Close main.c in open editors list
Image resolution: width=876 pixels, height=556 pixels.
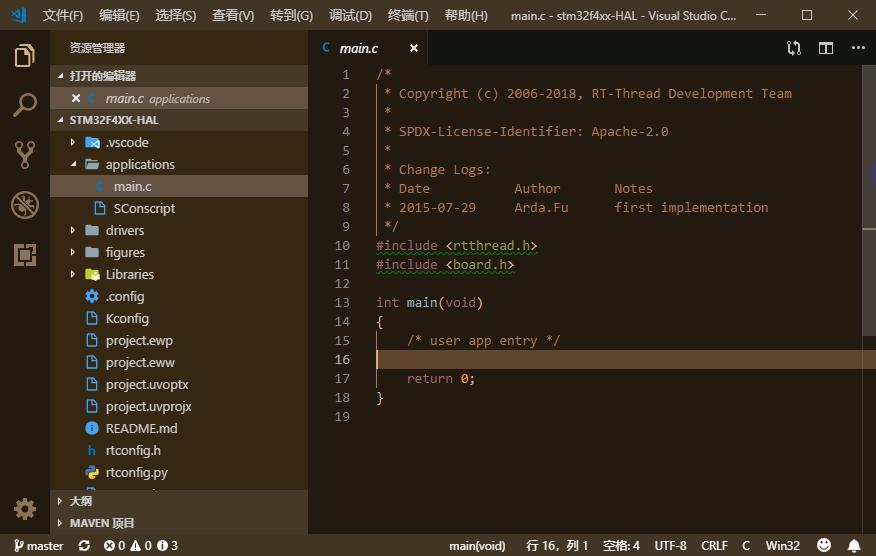76,98
